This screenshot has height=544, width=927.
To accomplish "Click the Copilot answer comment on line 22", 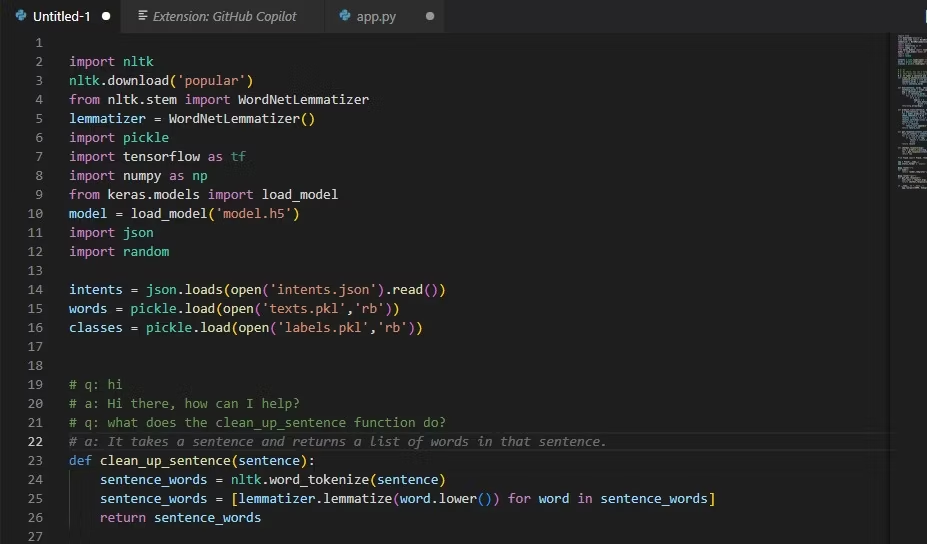I will [x=338, y=442].
